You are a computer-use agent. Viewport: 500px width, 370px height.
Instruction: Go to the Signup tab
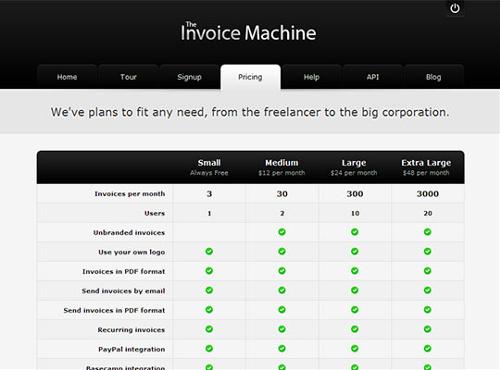[x=189, y=77]
